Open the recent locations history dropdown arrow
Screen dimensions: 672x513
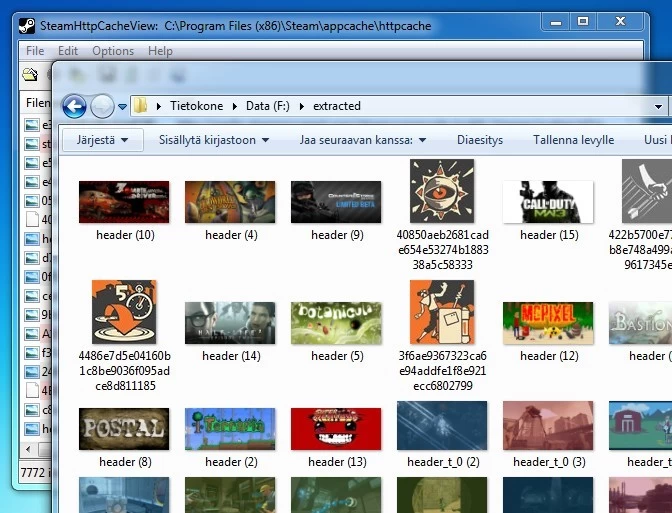[x=122, y=106]
